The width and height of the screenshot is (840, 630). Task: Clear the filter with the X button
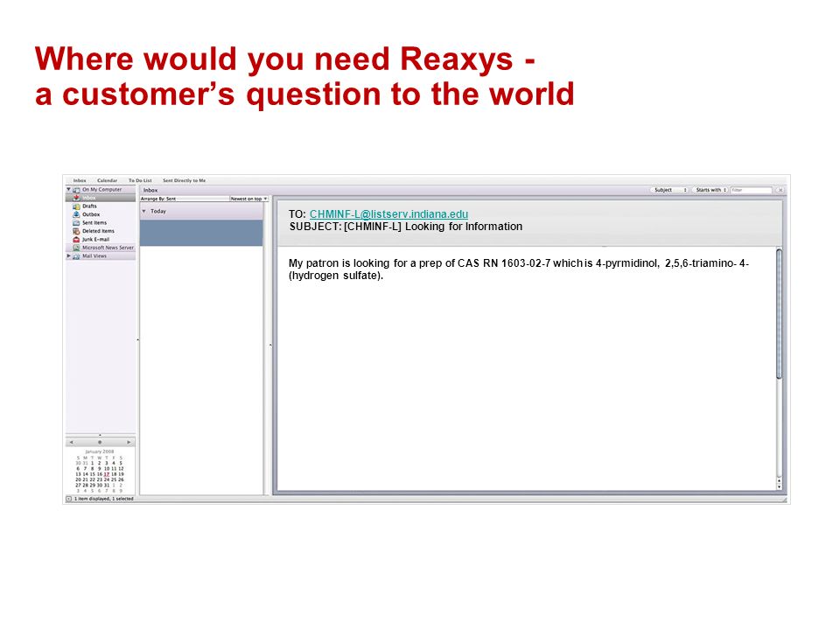pos(780,190)
